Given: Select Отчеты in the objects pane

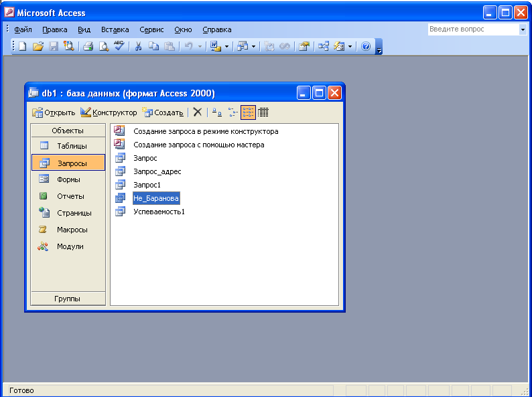Looking at the screenshot, I should click(x=68, y=196).
